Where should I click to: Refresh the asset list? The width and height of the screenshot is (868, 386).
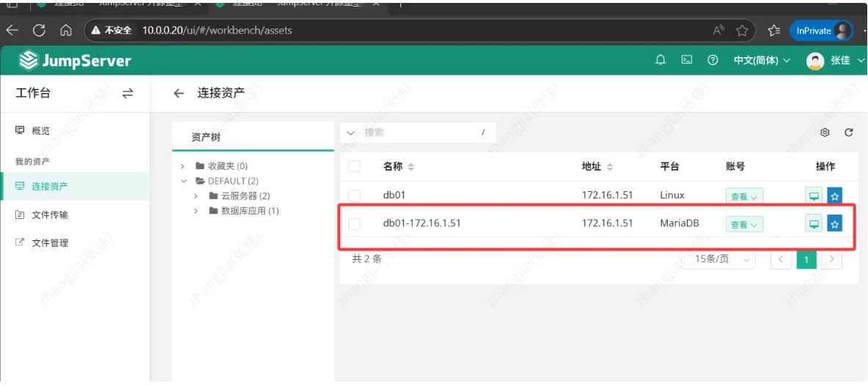point(849,132)
